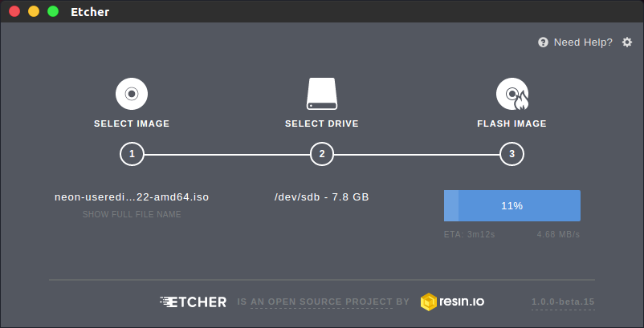Click the 11% flashing progress bar
The image size is (644, 328).
click(x=512, y=205)
